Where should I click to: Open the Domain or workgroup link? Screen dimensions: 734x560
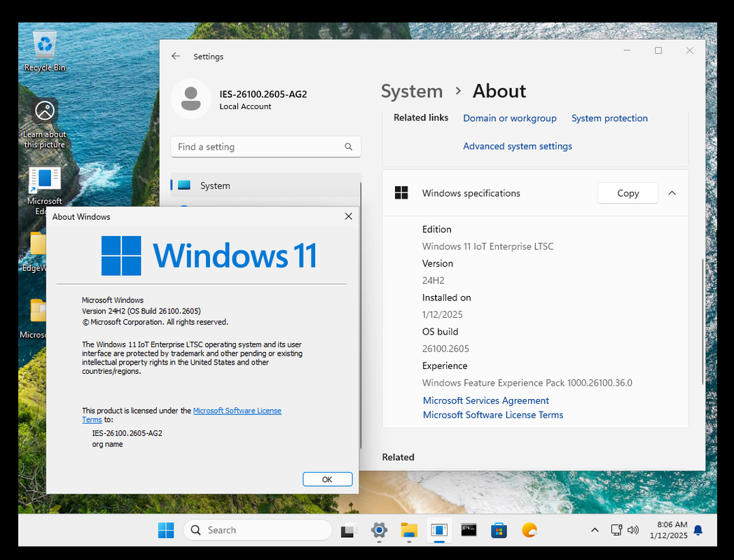(510, 118)
